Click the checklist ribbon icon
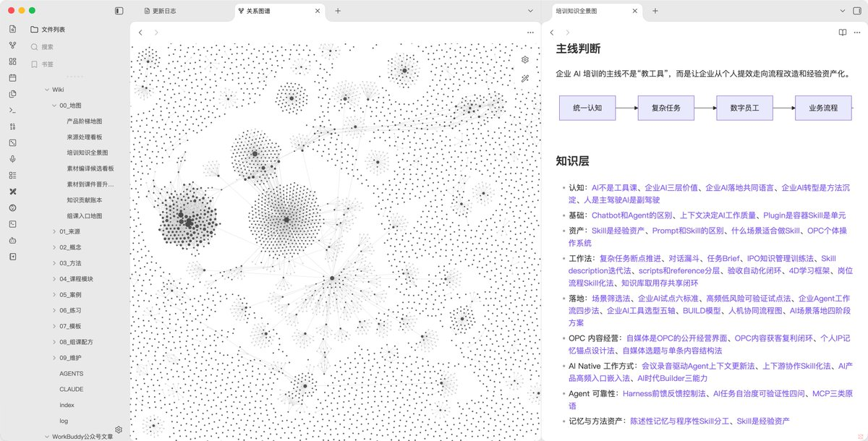This screenshot has width=868, height=441. click(x=12, y=175)
